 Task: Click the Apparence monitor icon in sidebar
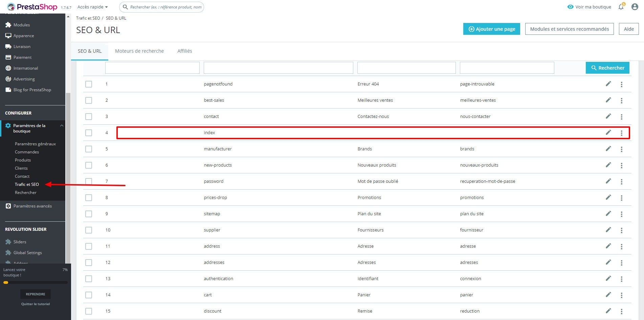(x=8, y=35)
